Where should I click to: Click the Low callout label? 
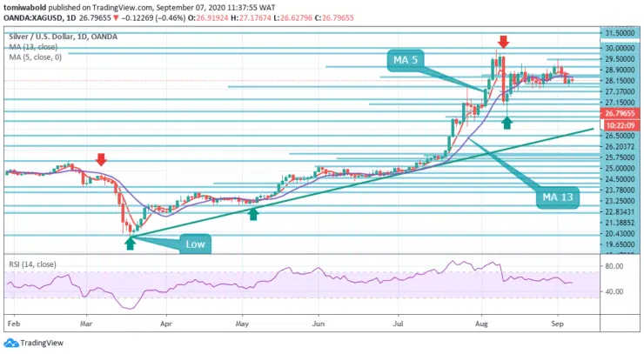(x=194, y=246)
